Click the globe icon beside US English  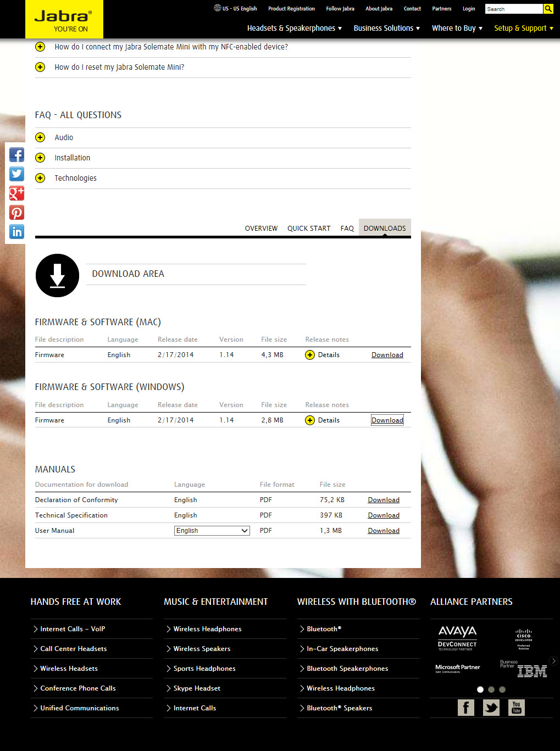coord(217,8)
